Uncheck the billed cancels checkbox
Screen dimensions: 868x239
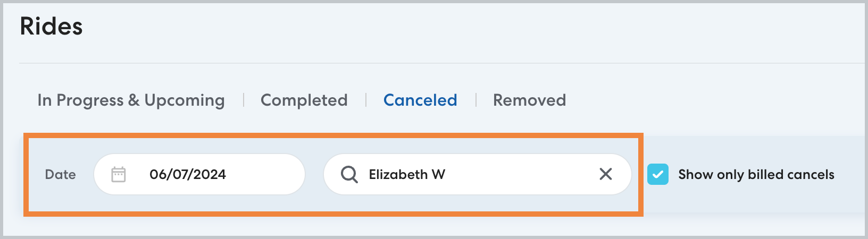pyautogui.click(x=658, y=174)
